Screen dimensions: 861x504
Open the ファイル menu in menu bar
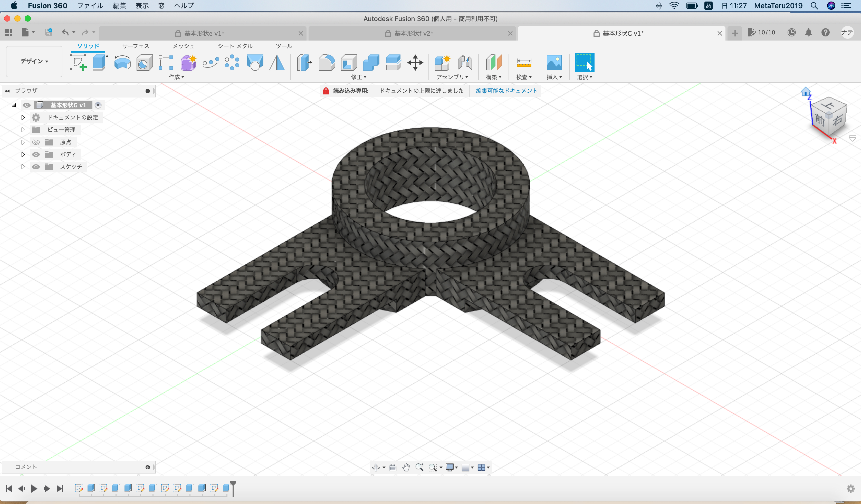[90, 5]
